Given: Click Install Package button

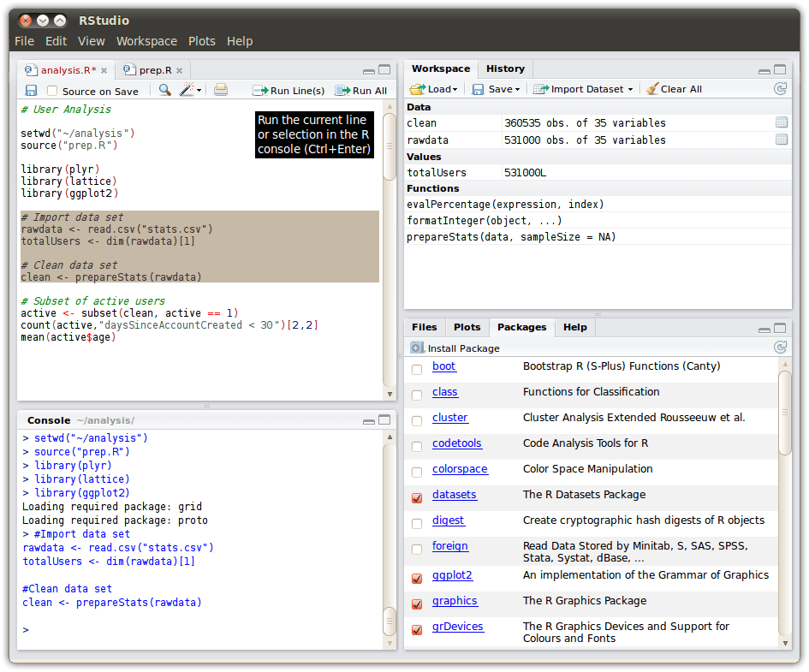Looking at the screenshot, I should click(x=455, y=348).
